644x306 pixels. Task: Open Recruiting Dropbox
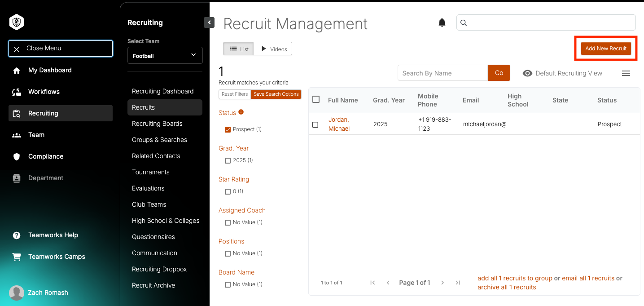click(159, 269)
